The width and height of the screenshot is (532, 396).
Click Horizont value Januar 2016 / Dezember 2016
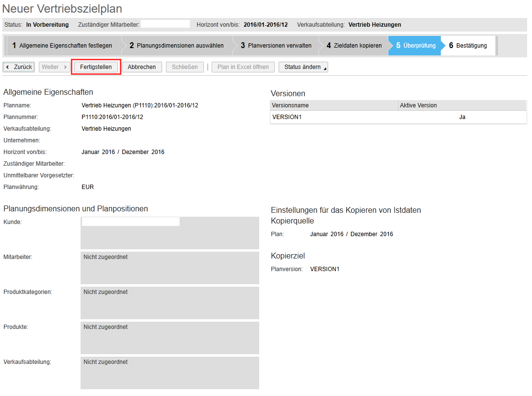pos(123,152)
